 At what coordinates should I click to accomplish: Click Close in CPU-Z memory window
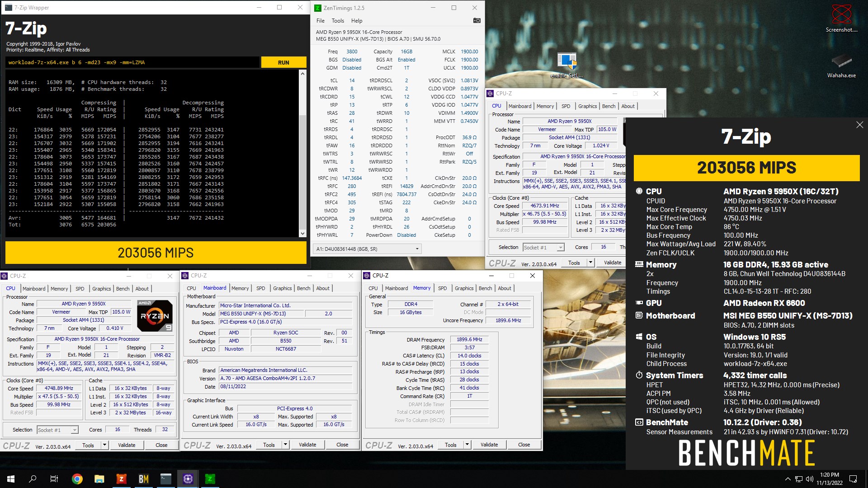coord(524,445)
